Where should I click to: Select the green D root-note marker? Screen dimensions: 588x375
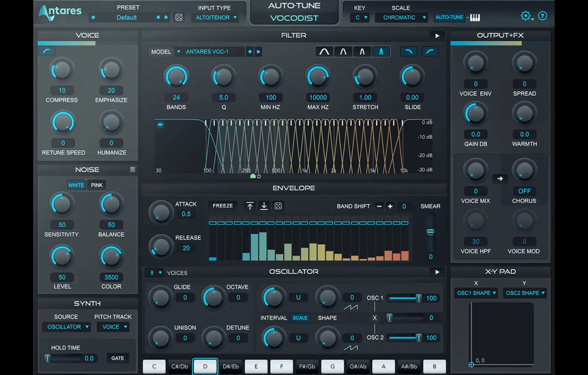pyautogui.click(x=253, y=176)
